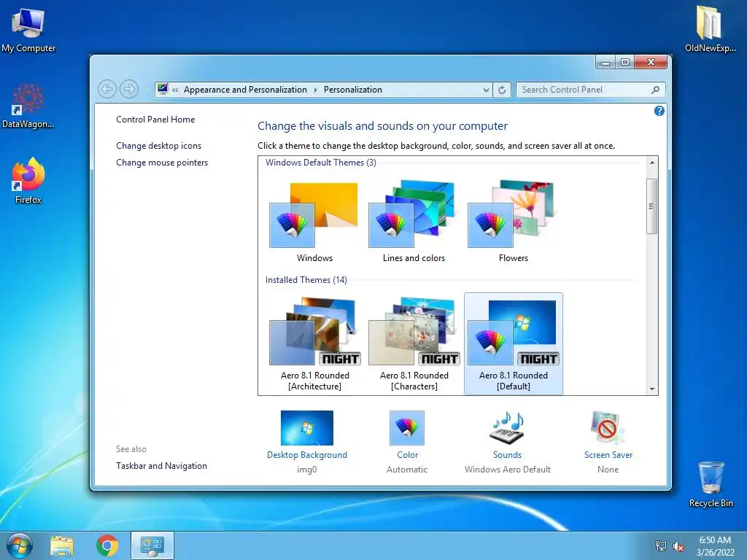747x560 pixels.
Task: Select Aero 8.1 Rounded Default theme
Action: [x=513, y=343]
